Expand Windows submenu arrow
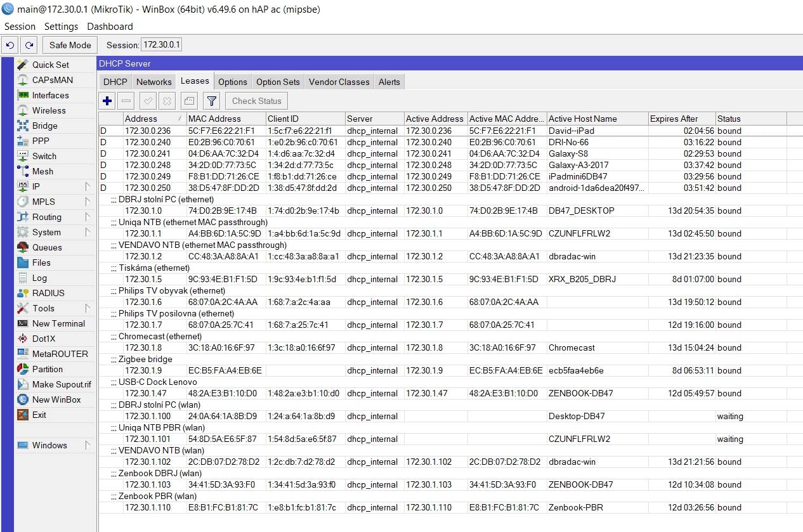Screen dimensions: 803x532 (88, 445)
